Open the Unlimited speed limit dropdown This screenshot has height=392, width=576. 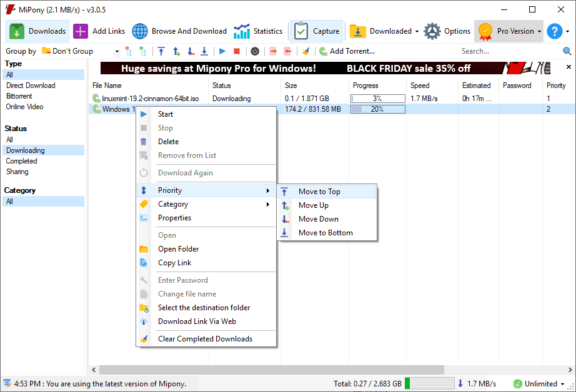pos(540,384)
